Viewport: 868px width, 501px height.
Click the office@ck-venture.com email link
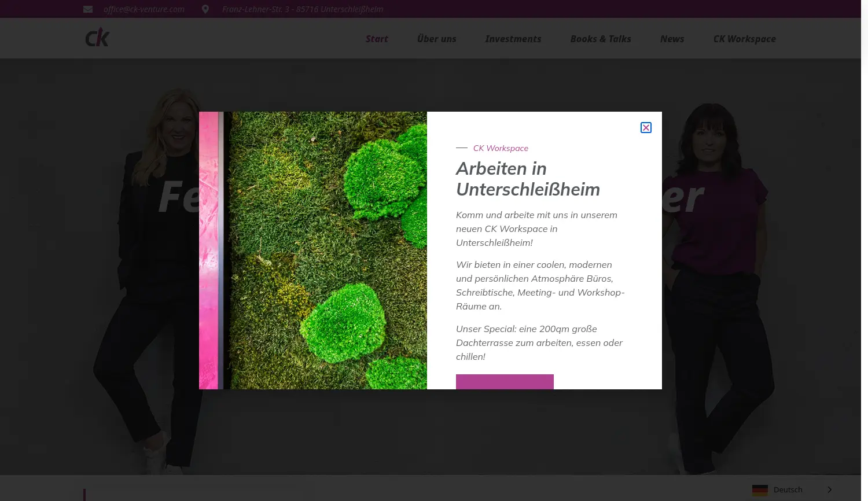(x=144, y=9)
